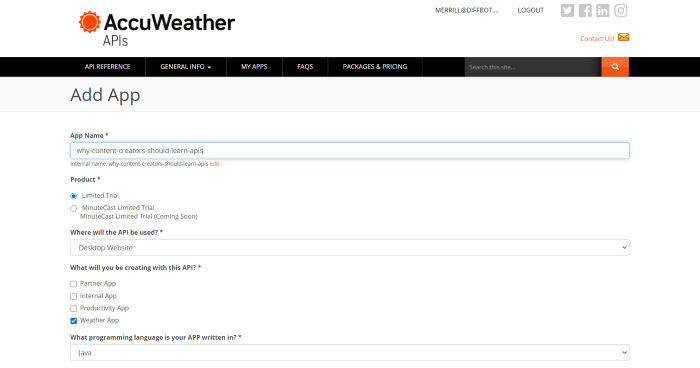
Task: Click the Contact Us text link
Action: pyautogui.click(x=597, y=38)
